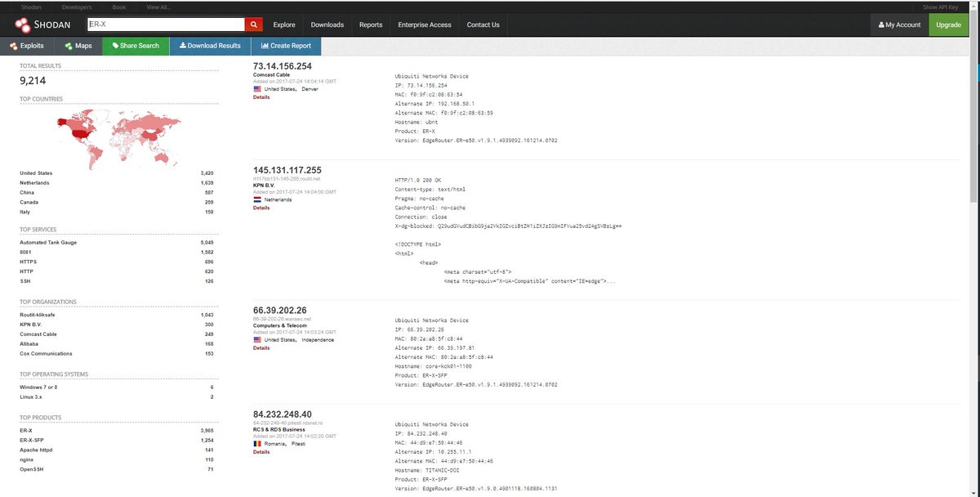Click RCS & RDS Business organization

[x=278, y=429]
